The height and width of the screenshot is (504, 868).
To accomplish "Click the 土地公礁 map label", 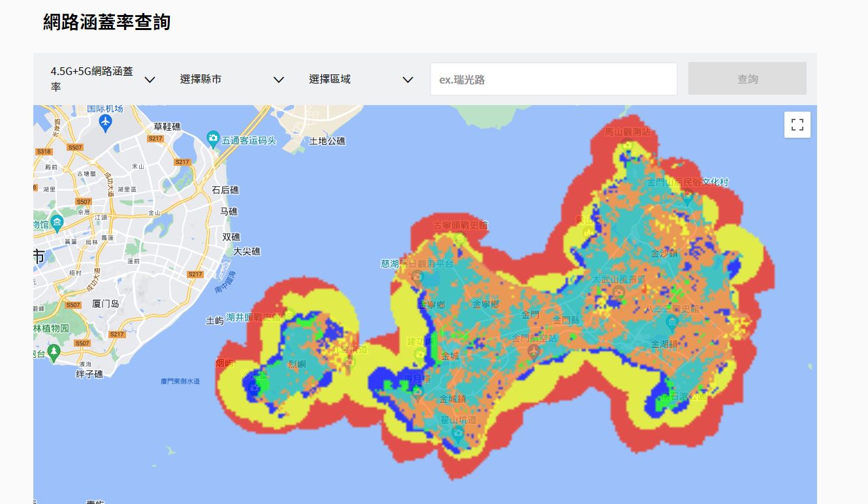I will [x=327, y=141].
